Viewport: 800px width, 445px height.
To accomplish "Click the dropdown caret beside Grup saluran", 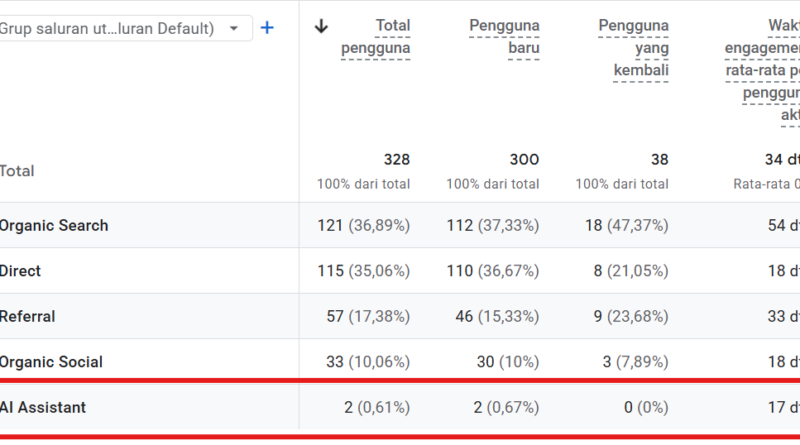I will (234, 29).
